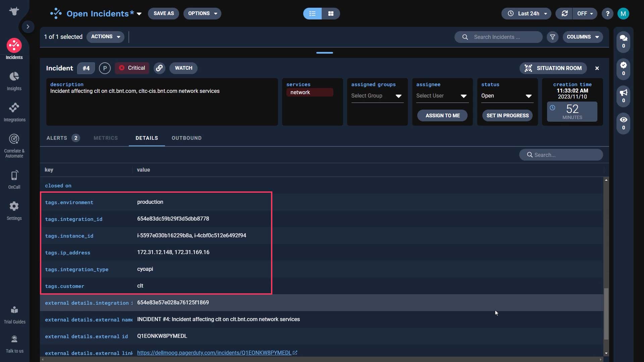The height and width of the screenshot is (362, 644).
Task: Toggle the WATCH button for incident
Action: pos(183,68)
